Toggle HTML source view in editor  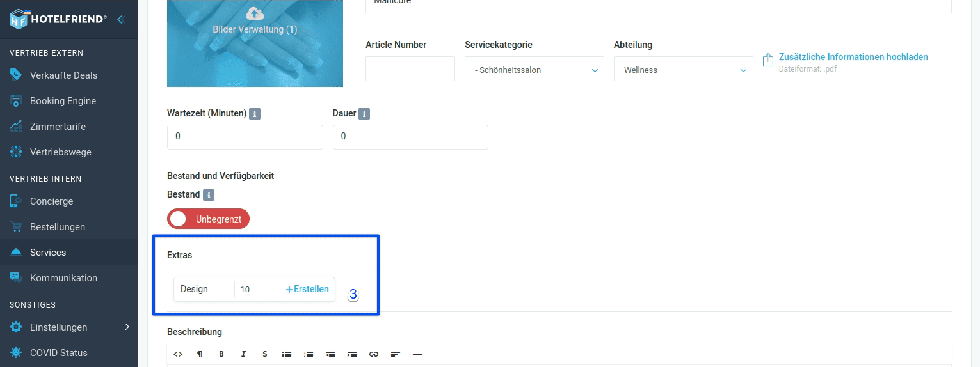(179, 354)
